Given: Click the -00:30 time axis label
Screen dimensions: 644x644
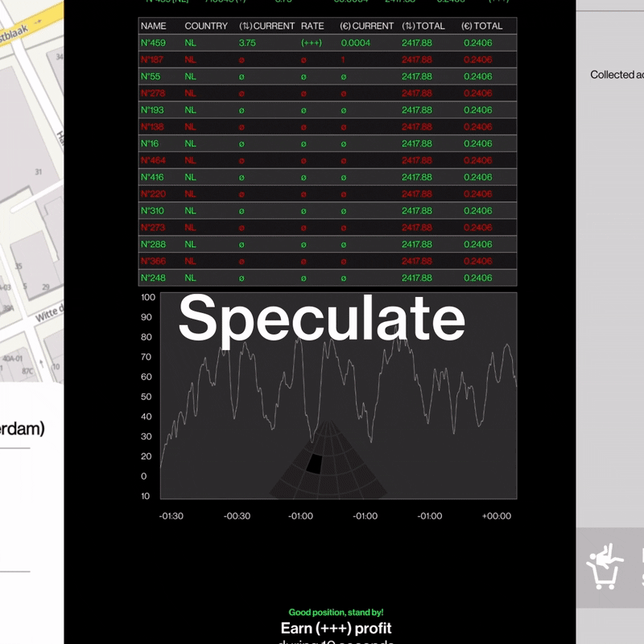Looking at the screenshot, I should tap(237, 516).
